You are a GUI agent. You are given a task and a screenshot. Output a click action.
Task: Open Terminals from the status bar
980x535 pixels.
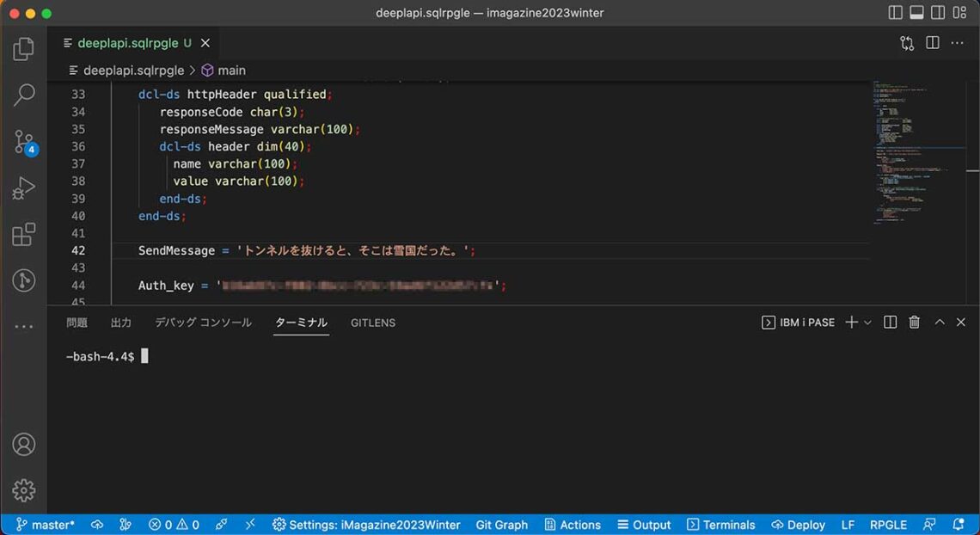(720, 525)
